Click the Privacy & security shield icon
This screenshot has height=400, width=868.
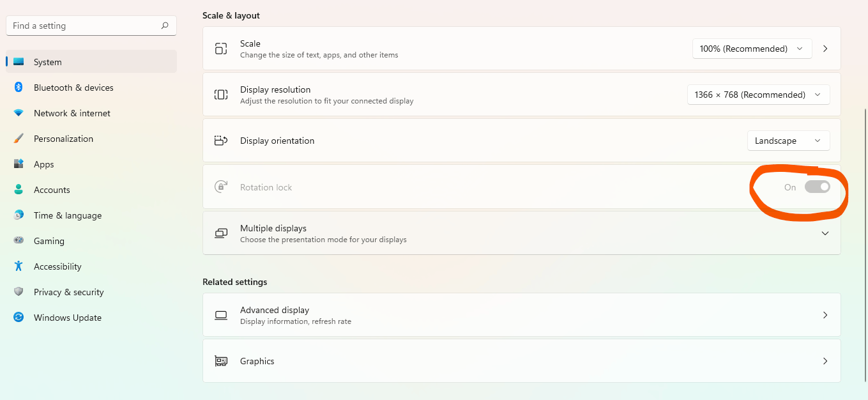[19, 292]
